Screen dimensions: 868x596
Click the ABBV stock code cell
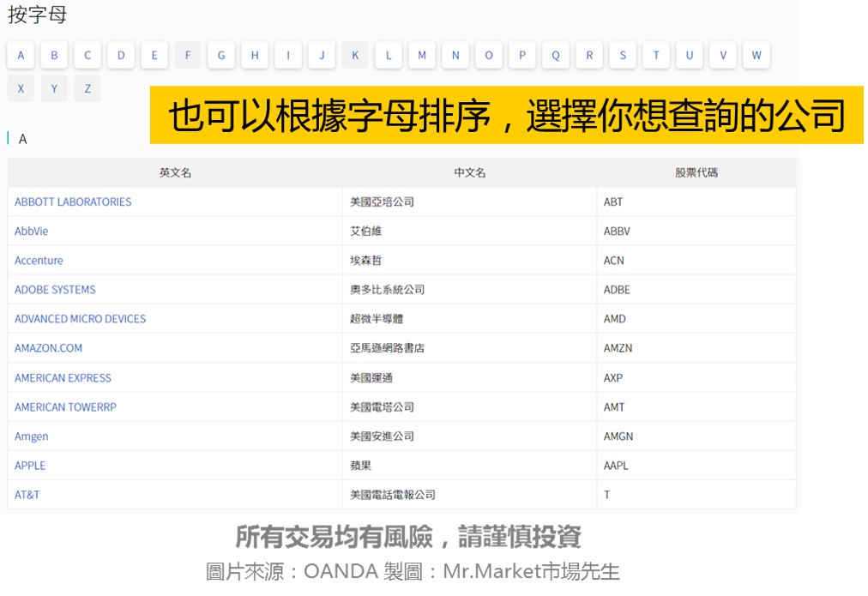click(696, 232)
